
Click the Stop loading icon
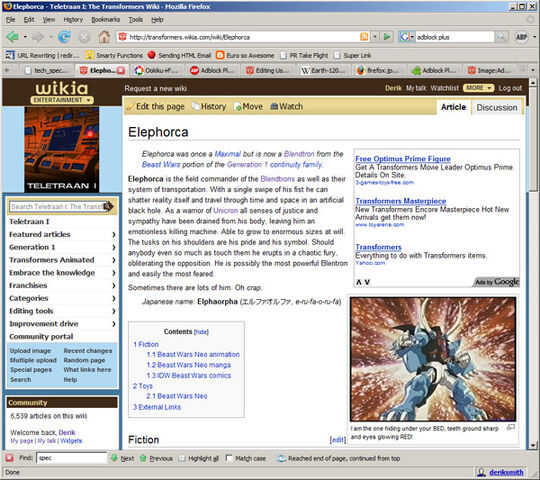(84, 37)
